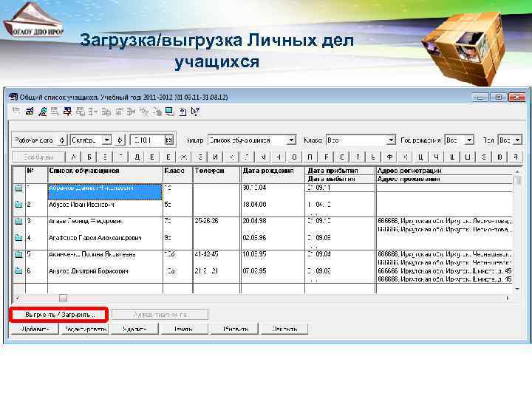Click birth date 18.04.00
Image resolution: width=532 pixels, height=399 pixels.
click(x=254, y=205)
